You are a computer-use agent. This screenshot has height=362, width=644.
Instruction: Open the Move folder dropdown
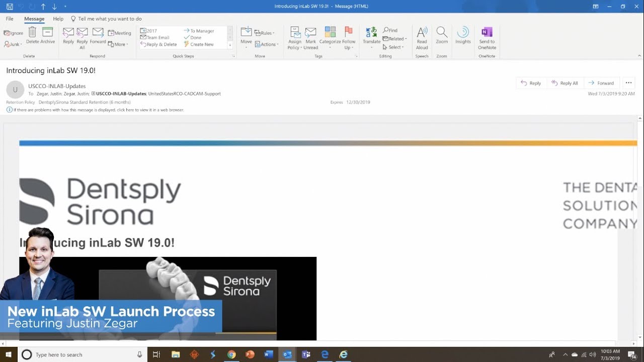[246, 38]
